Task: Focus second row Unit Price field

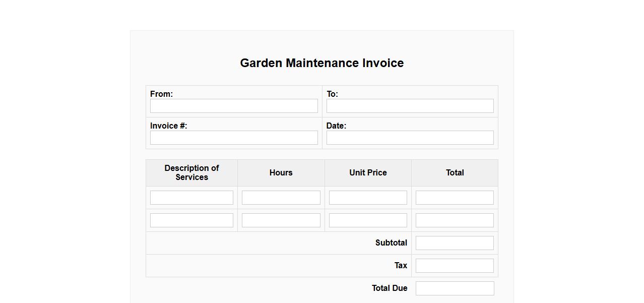Action: pos(368,220)
